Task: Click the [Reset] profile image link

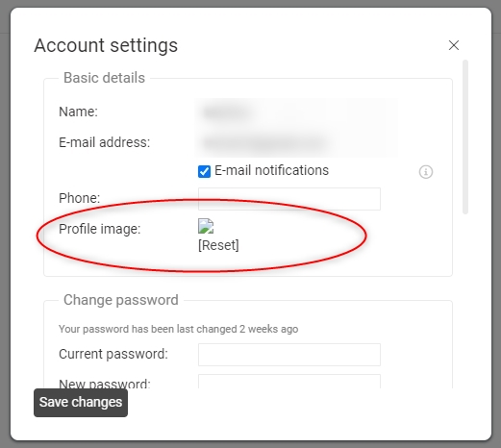Action: tap(218, 245)
